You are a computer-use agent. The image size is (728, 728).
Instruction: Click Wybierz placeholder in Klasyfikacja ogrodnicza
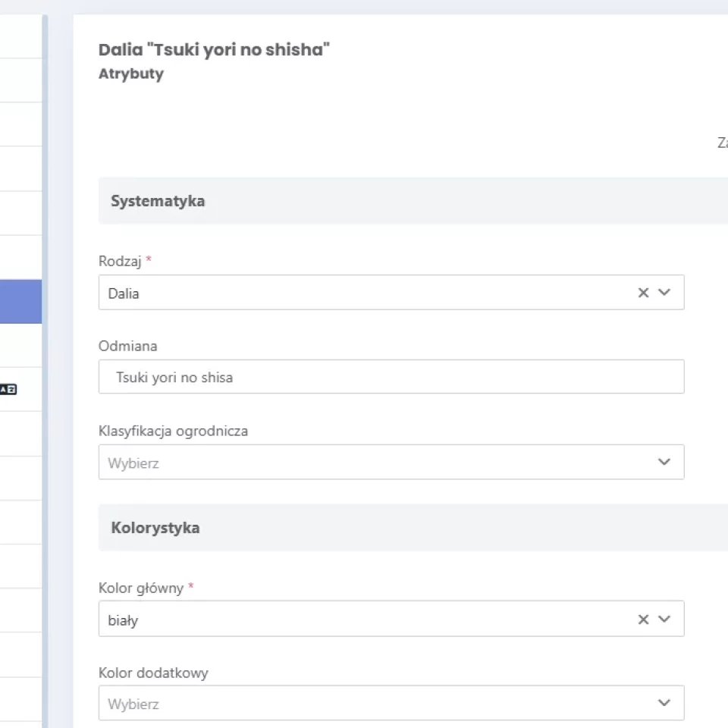133,463
